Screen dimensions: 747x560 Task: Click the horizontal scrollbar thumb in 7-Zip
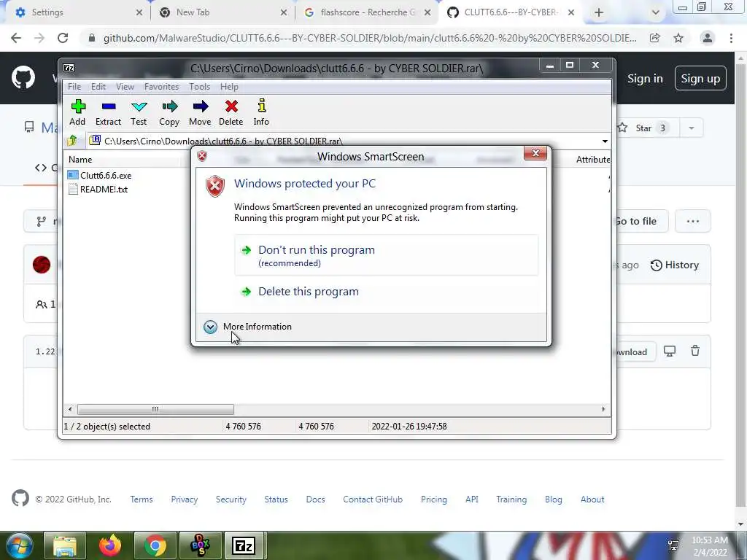[155, 409]
